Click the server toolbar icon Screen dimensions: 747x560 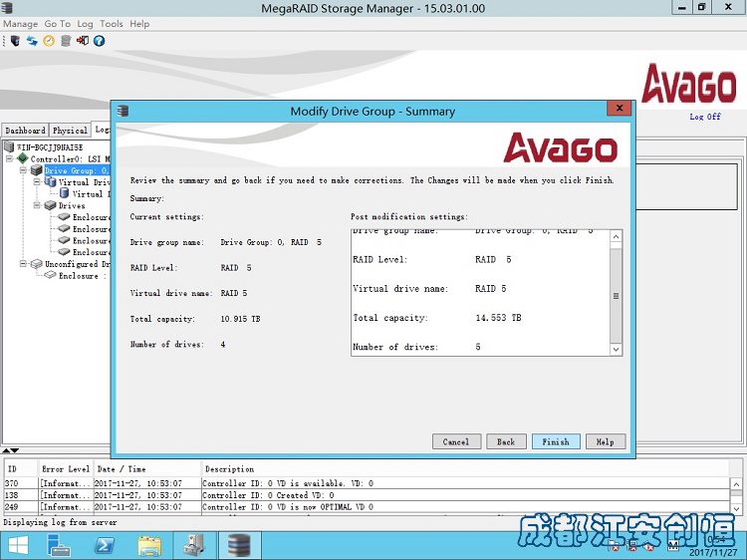[x=15, y=41]
